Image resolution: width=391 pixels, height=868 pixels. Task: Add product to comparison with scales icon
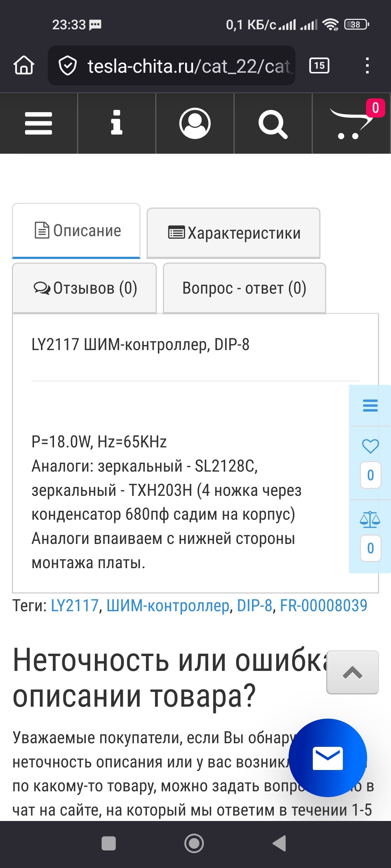point(370,519)
